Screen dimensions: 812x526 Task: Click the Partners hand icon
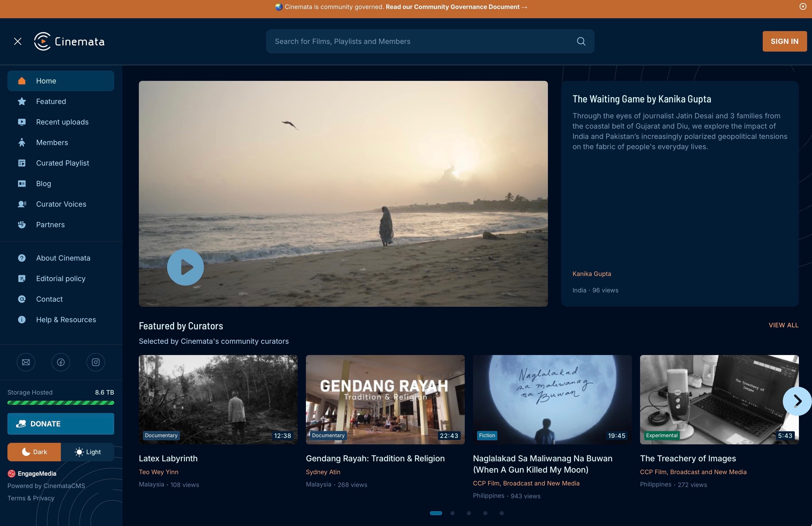(x=22, y=225)
